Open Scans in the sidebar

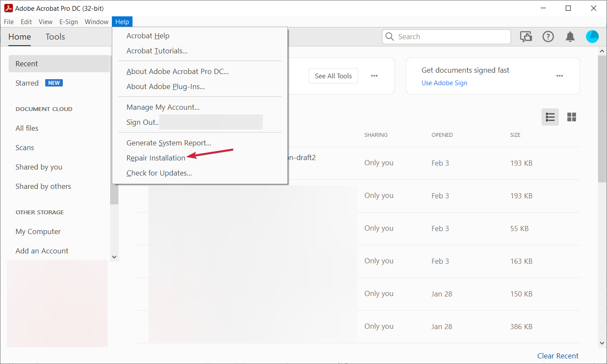[x=25, y=148]
